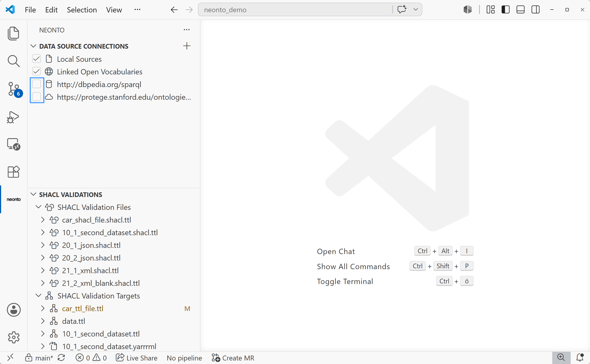Screen dimensions: 590x364
Task: Click No pipeline status item
Action: 184,358
